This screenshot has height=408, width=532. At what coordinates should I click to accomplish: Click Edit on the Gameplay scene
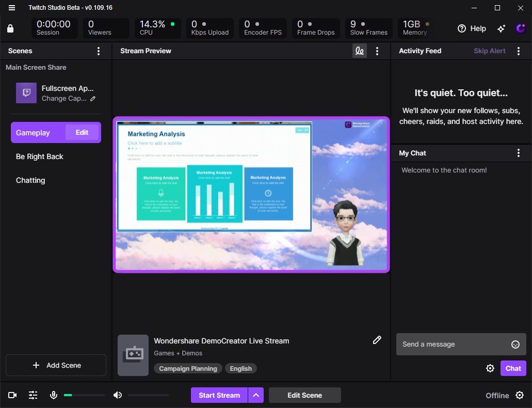82,133
